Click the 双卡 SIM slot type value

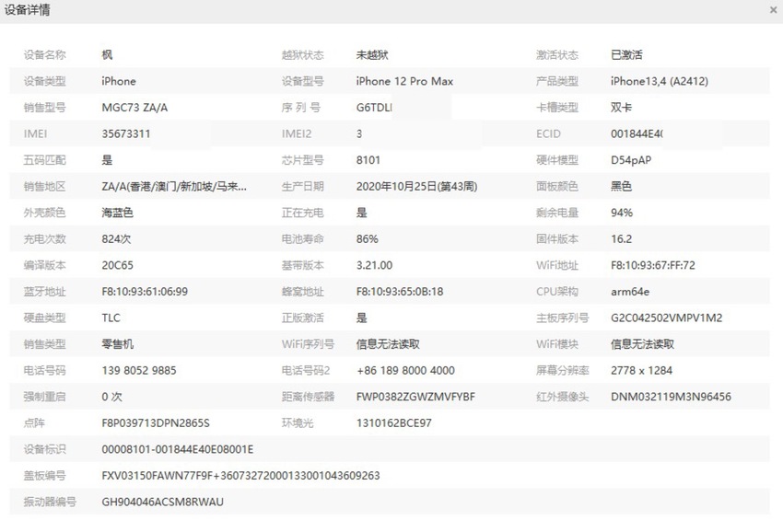coord(621,108)
